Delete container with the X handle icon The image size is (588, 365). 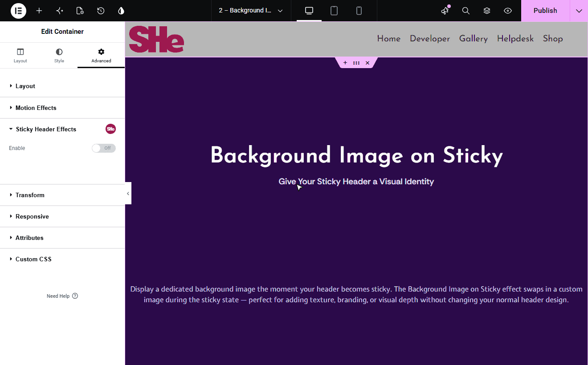pos(367,63)
